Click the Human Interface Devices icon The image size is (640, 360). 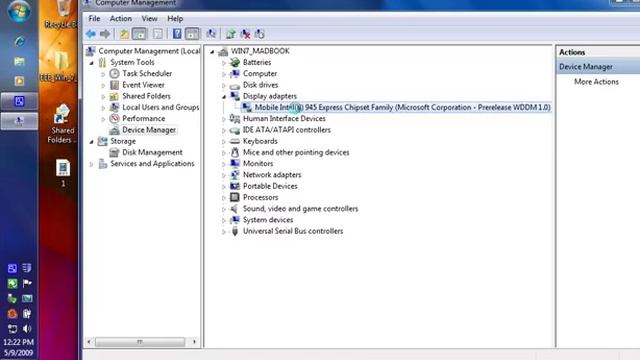coord(235,118)
